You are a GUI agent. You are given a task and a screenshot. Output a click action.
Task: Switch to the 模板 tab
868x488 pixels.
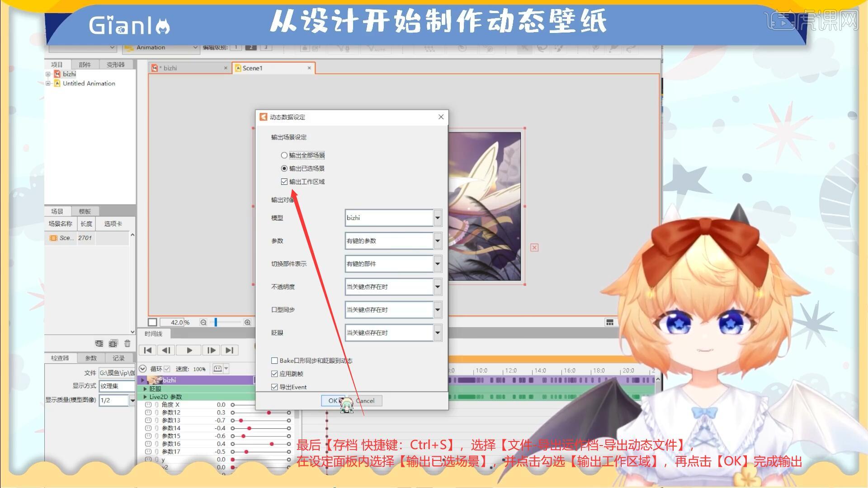tap(85, 211)
